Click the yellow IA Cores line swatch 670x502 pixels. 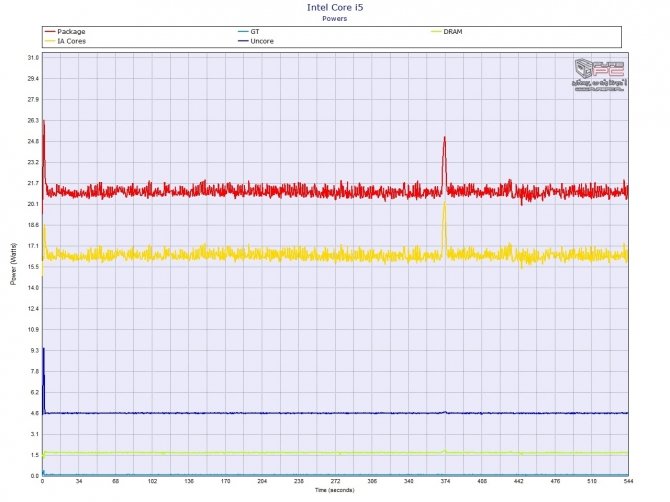50,41
